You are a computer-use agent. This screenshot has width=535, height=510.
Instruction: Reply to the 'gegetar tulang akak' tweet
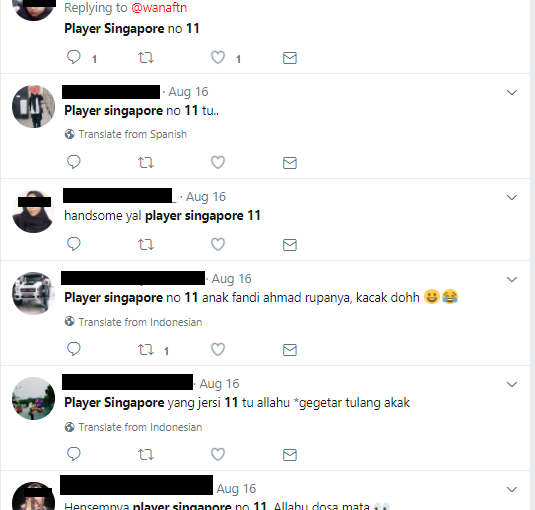(x=74, y=454)
